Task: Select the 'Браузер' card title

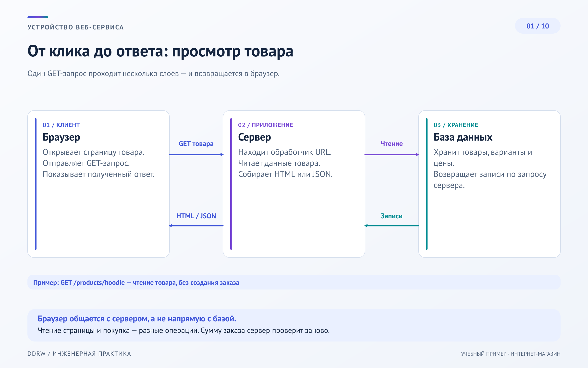Action: click(x=61, y=137)
